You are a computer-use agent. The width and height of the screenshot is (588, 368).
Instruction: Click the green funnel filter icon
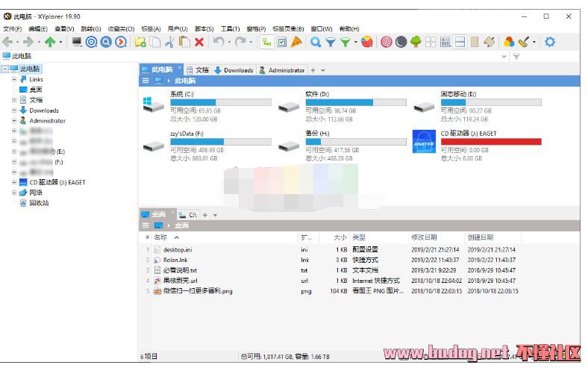tap(345, 43)
